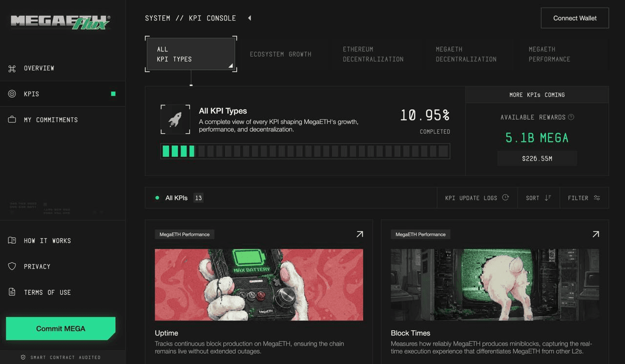Screen dimensions: 625x364
Task: Click the rocket icon for All KPI Types
Action: click(175, 119)
